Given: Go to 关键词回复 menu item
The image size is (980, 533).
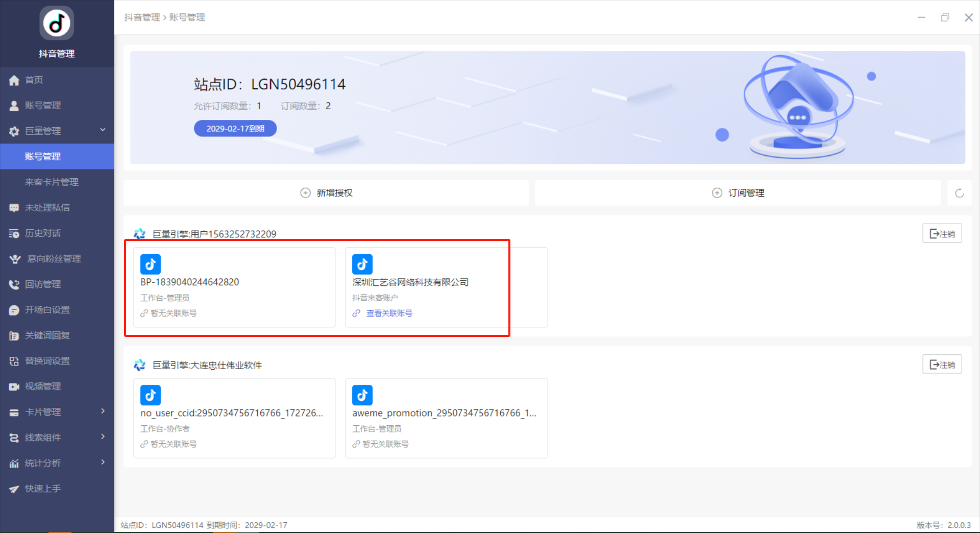Looking at the screenshot, I should (47, 335).
